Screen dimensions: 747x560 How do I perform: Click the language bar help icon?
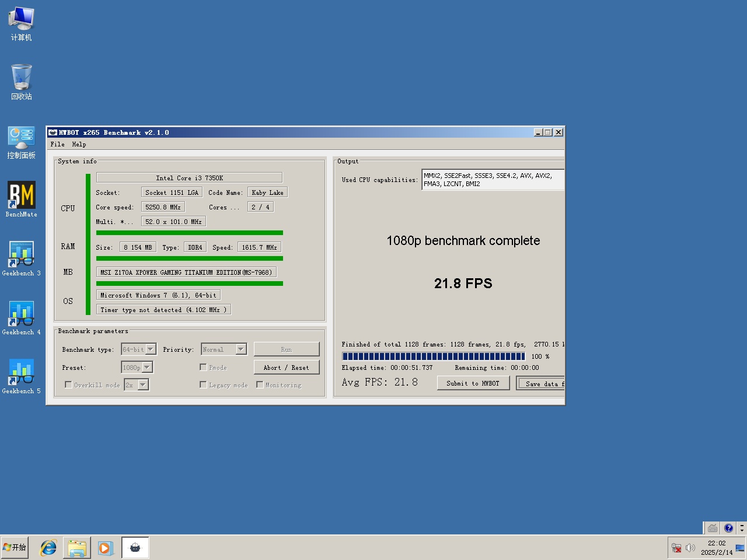[728, 528]
